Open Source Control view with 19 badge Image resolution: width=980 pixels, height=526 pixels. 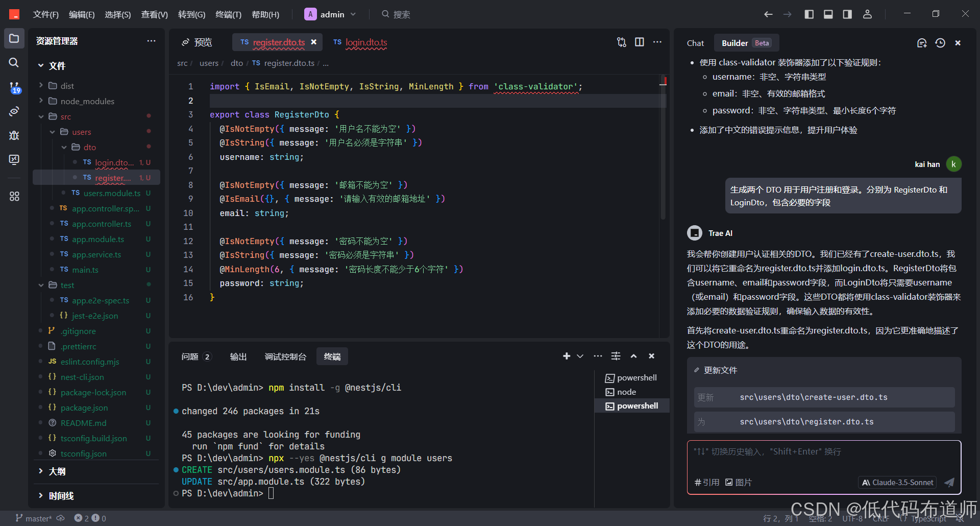[14, 87]
